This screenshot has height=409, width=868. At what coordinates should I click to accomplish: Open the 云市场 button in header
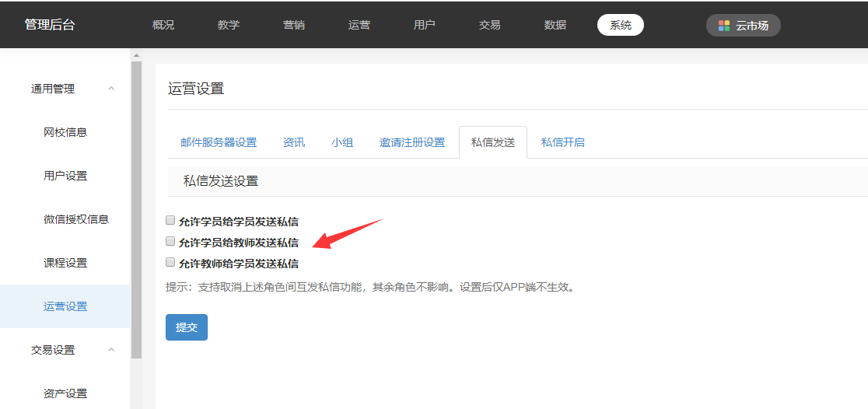(x=743, y=26)
